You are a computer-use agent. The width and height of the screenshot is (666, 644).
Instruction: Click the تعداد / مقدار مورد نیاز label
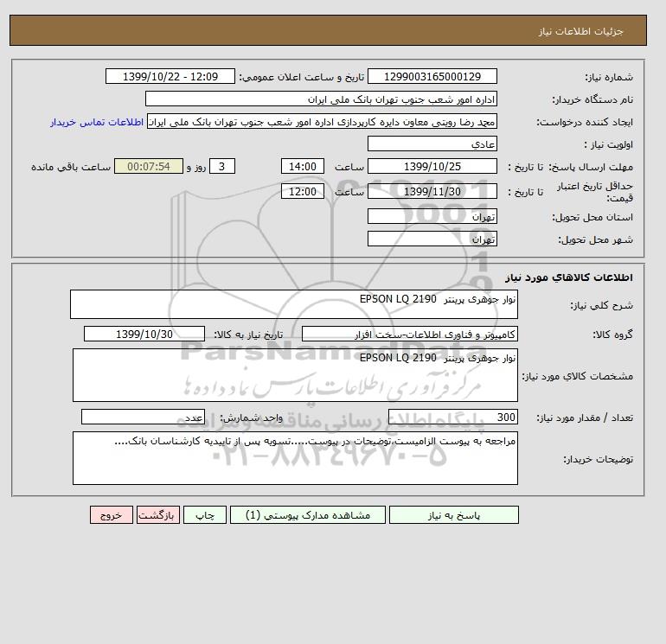point(585,418)
